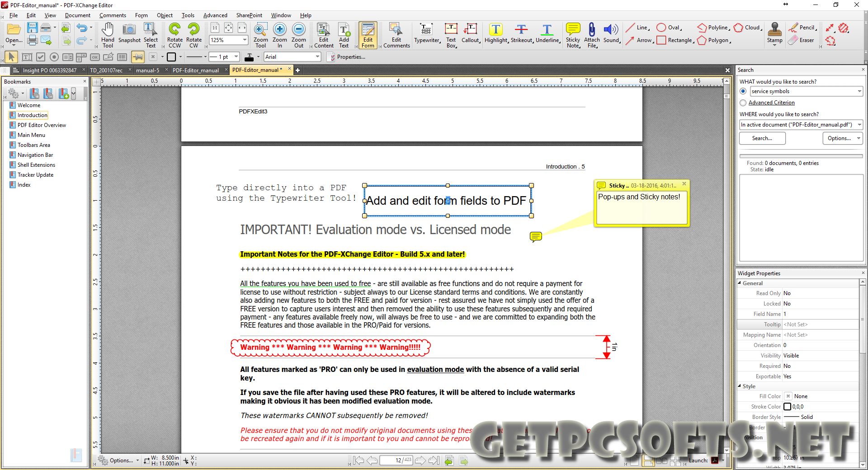Select the Hand Tool
Screen dimensions: 868x470
click(108, 35)
